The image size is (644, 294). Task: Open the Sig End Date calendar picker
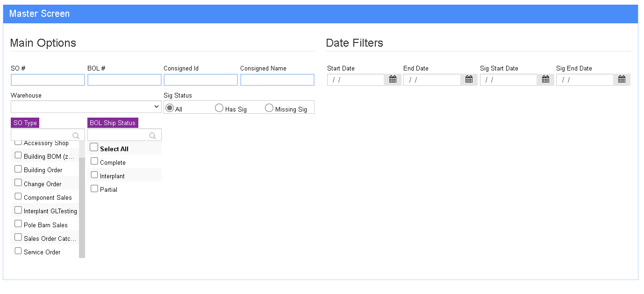pos(622,80)
